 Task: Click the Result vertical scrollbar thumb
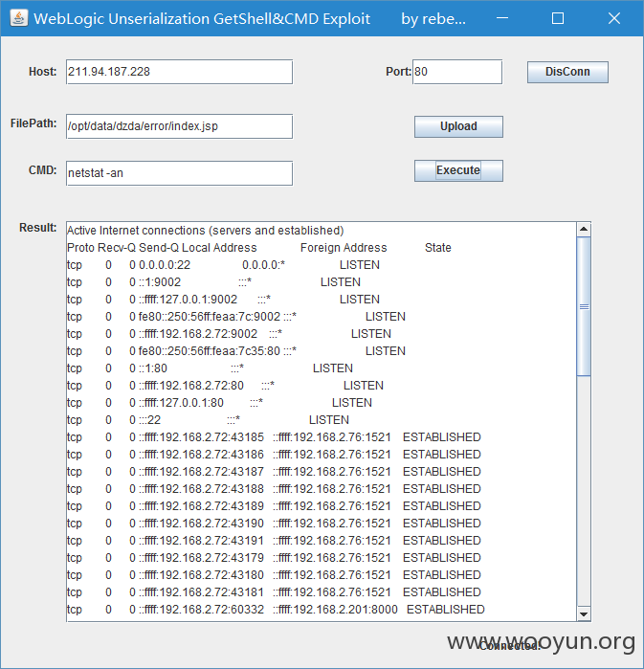584,306
